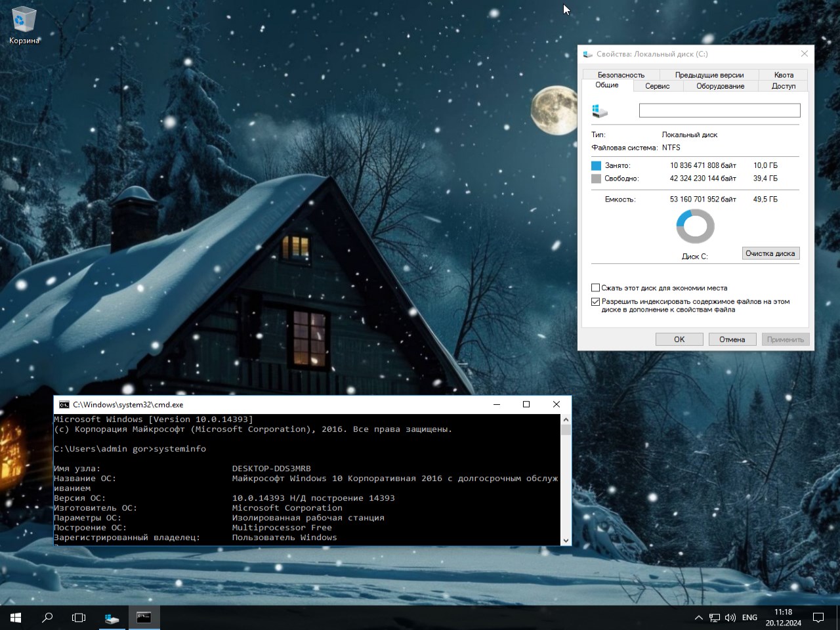Open the volume tray icon

(x=730, y=618)
